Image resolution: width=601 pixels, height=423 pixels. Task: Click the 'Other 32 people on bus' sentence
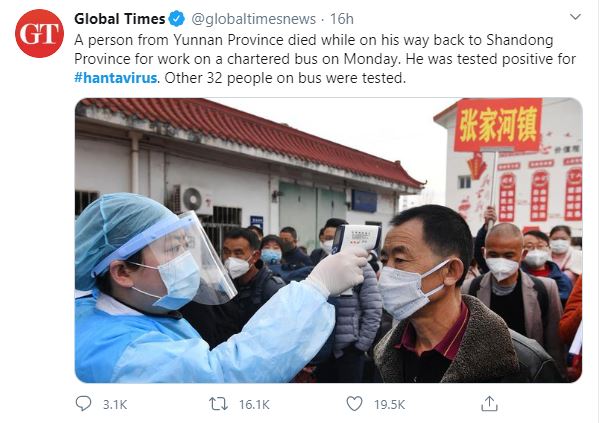[x=285, y=78]
